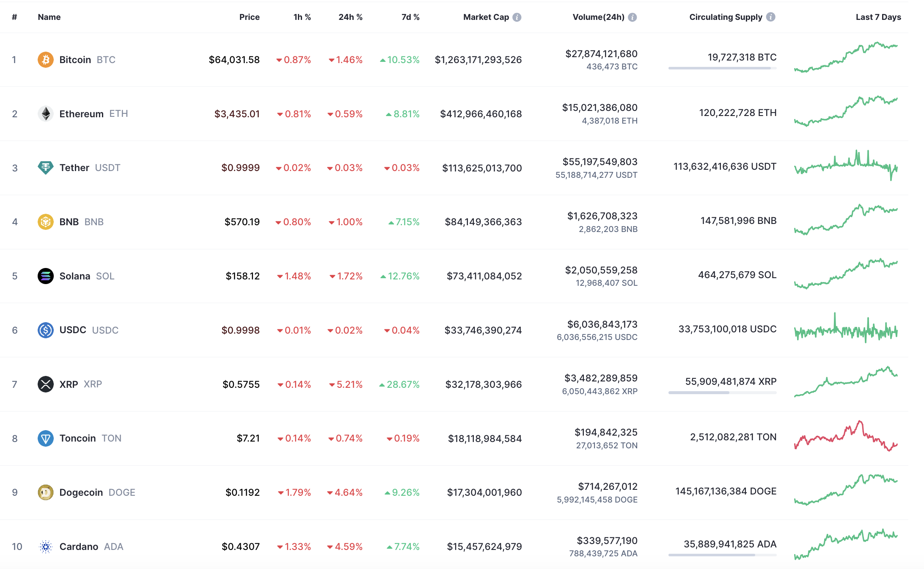
Task: Open the Market Cap info tooltip icon
Action: tap(517, 17)
